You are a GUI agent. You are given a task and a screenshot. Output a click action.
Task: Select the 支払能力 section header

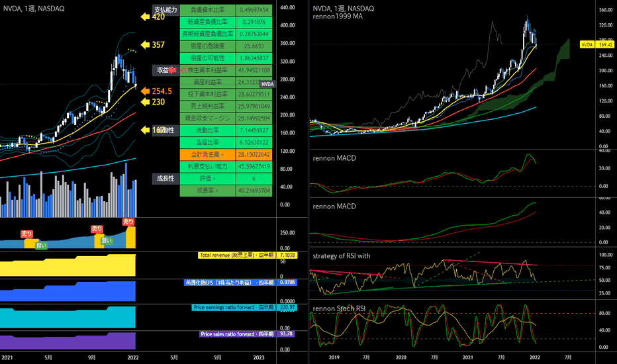[x=166, y=10]
